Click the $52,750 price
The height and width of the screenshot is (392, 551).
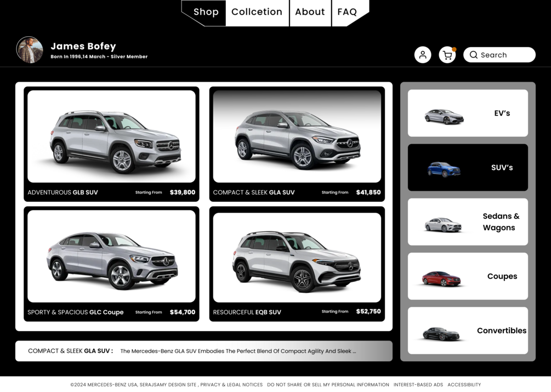(368, 311)
